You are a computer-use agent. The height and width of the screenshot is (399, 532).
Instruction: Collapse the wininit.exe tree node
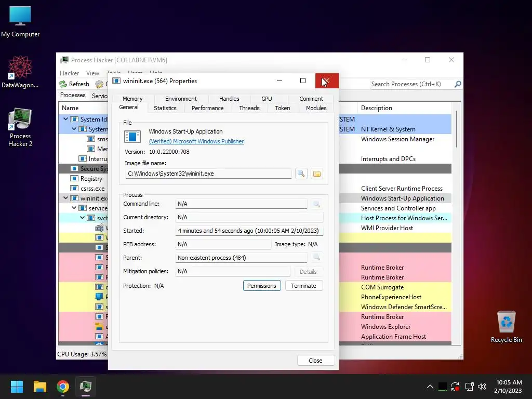point(66,198)
